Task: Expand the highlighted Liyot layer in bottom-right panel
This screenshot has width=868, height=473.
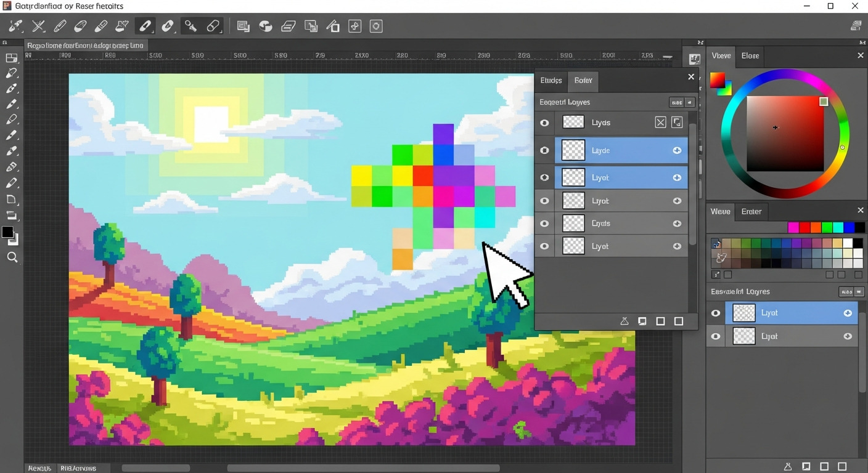Action: [x=848, y=313]
